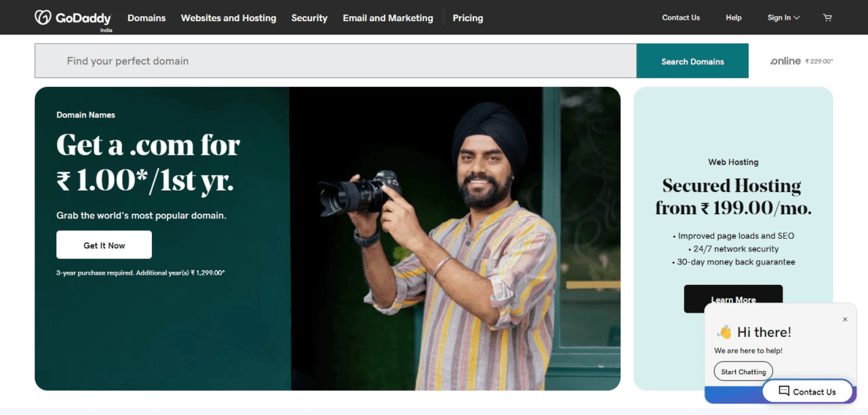The image size is (868, 415).
Task: Click the "24/7 network security" bullet
Action: click(x=733, y=249)
